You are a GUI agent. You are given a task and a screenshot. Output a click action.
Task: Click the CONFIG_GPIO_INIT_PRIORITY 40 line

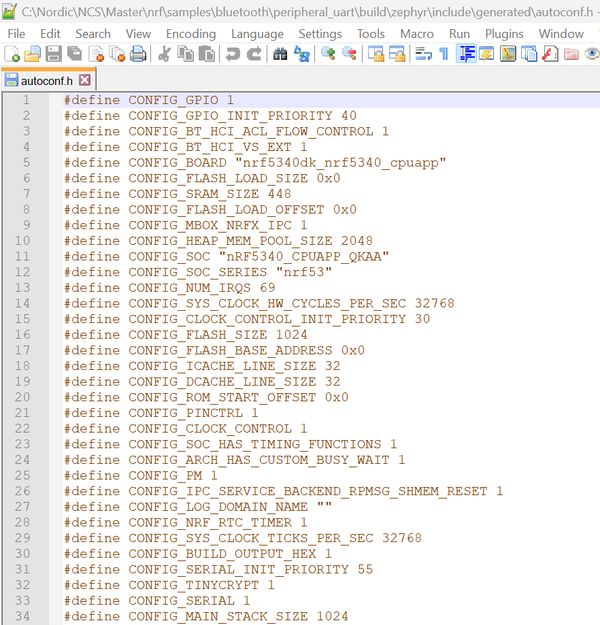210,116
